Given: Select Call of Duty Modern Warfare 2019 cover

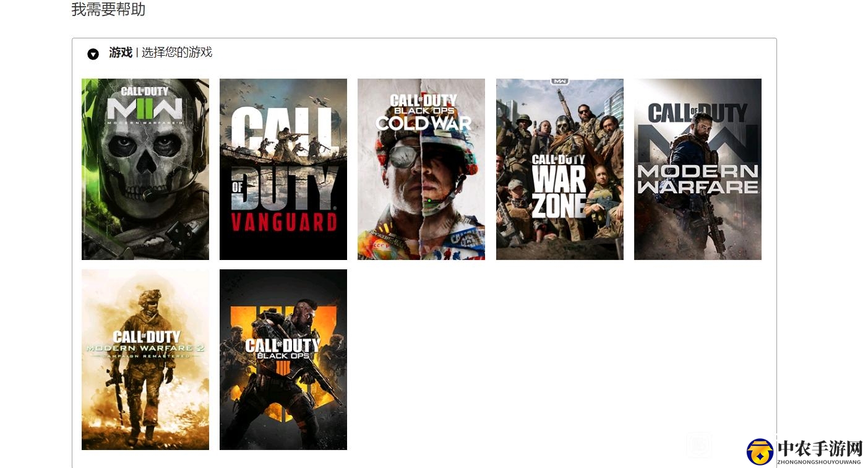Looking at the screenshot, I should [698, 169].
